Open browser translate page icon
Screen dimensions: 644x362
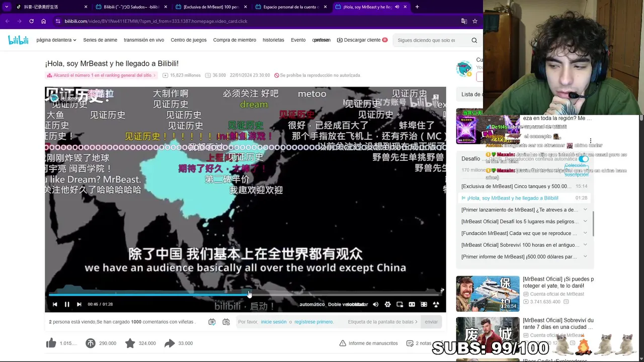point(464,21)
